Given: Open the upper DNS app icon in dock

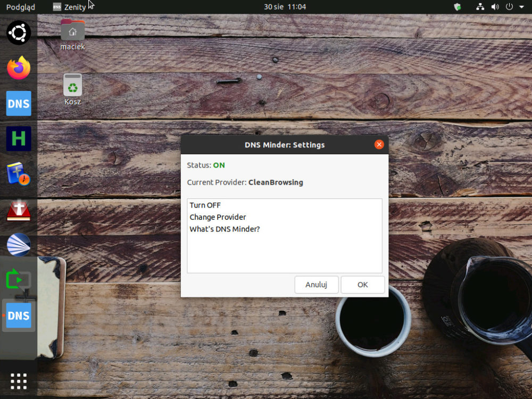Looking at the screenshot, I should click(x=19, y=104).
